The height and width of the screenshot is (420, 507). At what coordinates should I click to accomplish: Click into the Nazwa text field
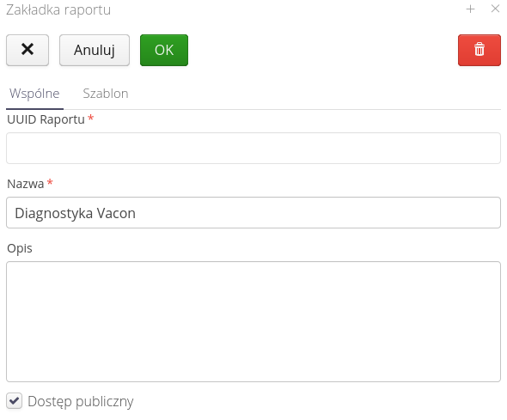point(253,213)
